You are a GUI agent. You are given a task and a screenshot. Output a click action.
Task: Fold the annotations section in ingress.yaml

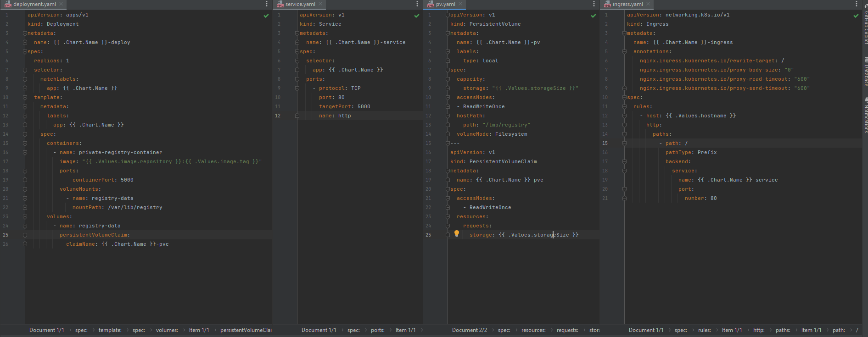(x=624, y=51)
